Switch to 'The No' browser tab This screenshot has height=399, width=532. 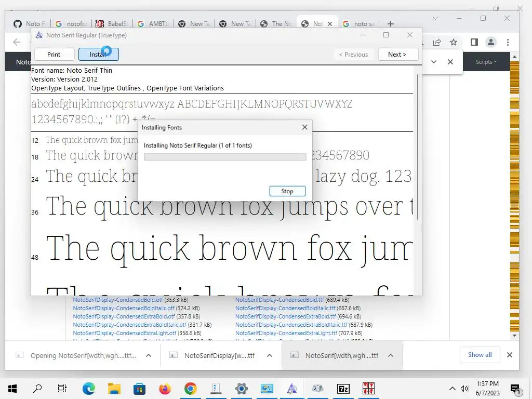coord(276,24)
